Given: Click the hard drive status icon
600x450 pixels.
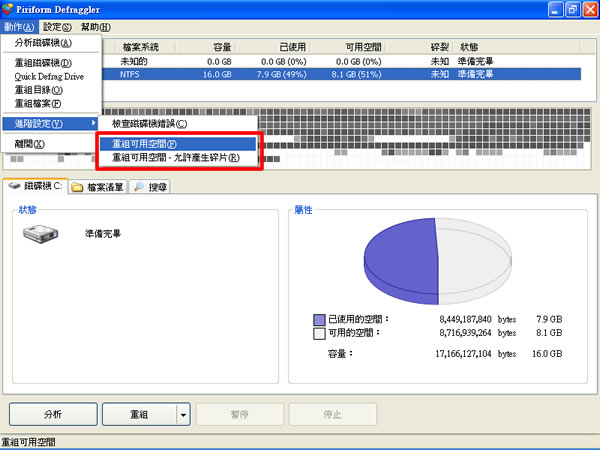Looking at the screenshot, I should coord(40,234).
